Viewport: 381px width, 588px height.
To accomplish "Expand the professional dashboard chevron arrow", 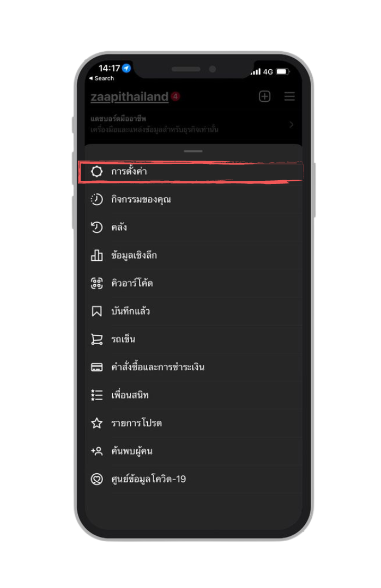I will pos(291,125).
